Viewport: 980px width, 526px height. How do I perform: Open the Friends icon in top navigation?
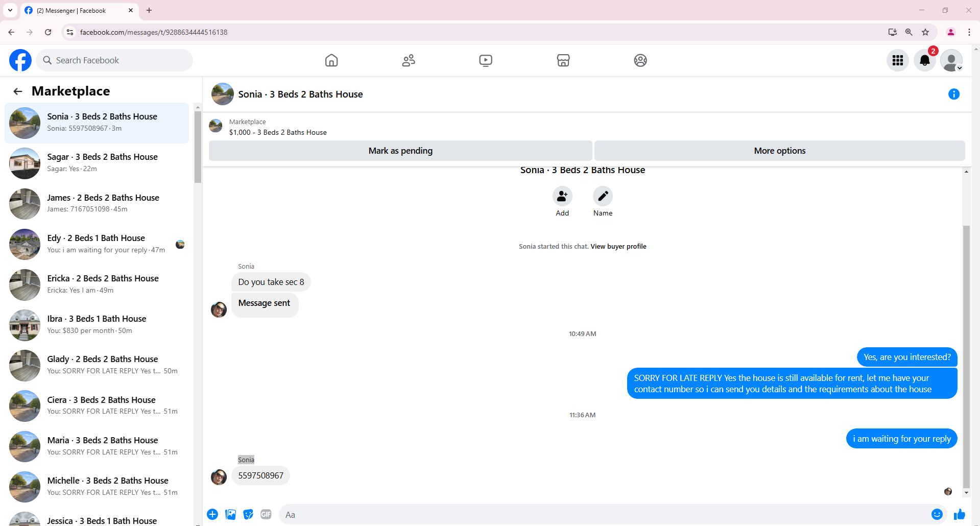409,60
